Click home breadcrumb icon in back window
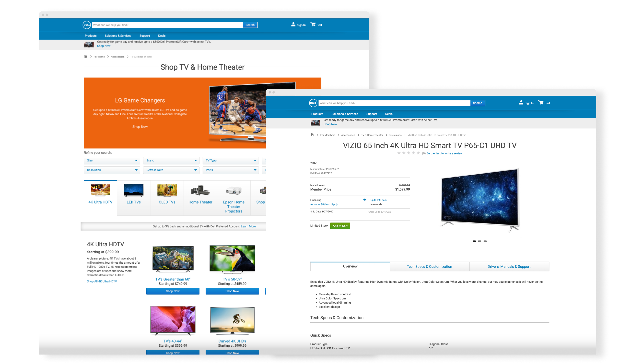Viewport: 631px width, 364px height. tap(86, 56)
